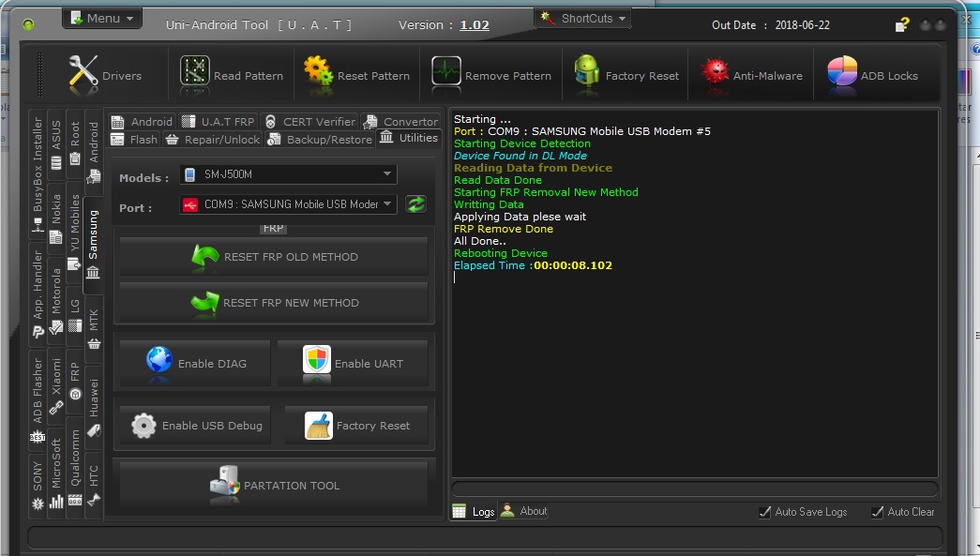Expand the ShortCuts dropdown
The width and height of the screenshot is (980, 556).
[582, 18]
